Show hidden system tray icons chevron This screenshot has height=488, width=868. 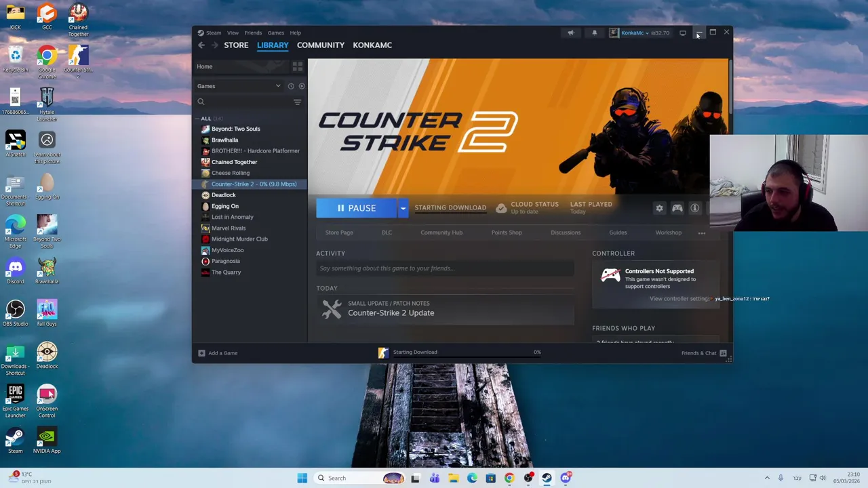coord(767,478)
